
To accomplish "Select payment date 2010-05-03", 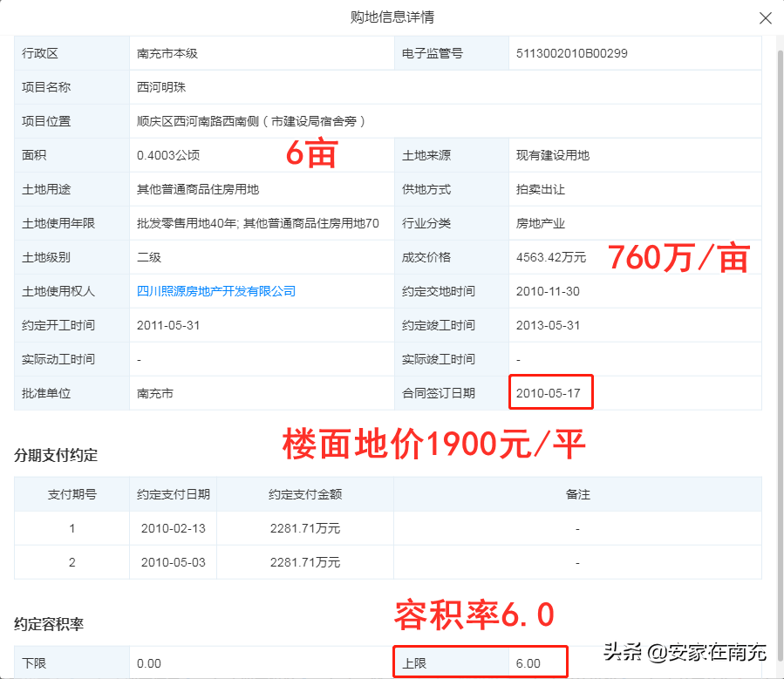I will coord(173,562).
